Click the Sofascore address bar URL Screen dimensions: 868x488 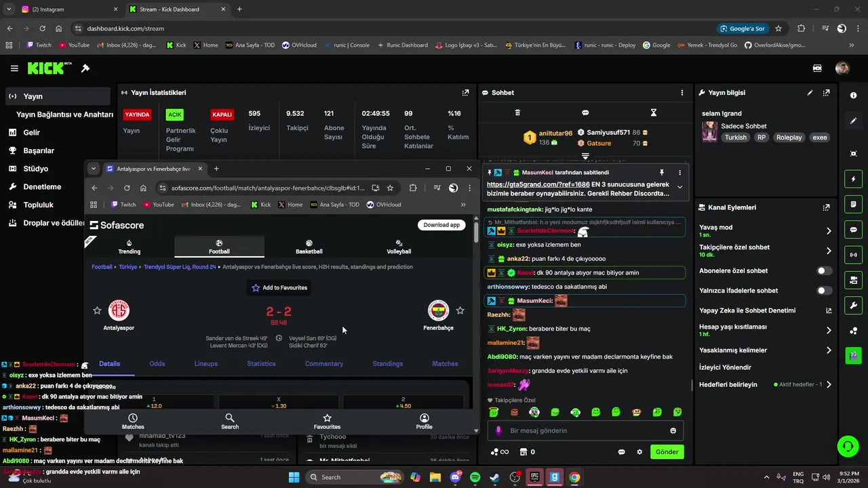coord(268,188)
